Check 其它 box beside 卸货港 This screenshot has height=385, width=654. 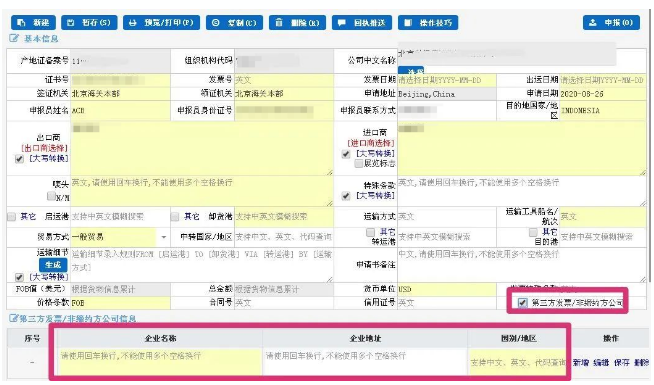(175, 216)
